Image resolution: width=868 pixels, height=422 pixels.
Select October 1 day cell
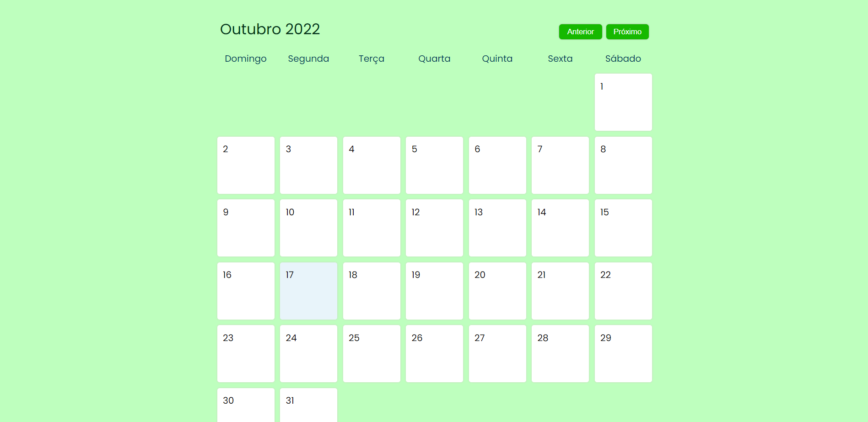point(623,102)
